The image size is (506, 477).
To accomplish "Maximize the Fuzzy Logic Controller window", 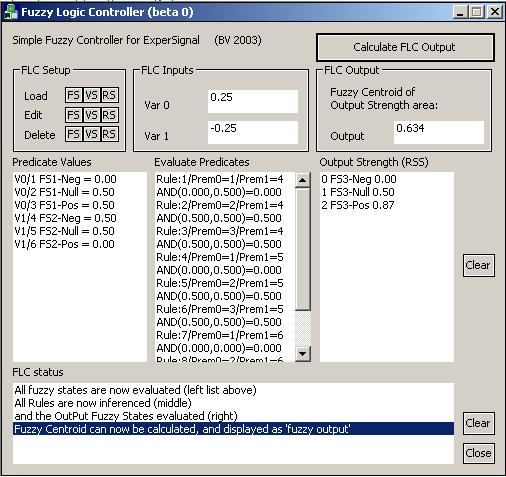I will (x=477, y=12).
